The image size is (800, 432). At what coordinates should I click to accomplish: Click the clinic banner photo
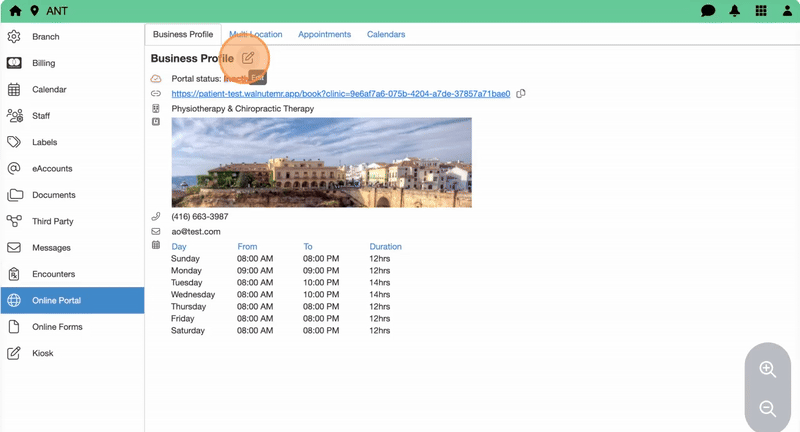(321, 162)
